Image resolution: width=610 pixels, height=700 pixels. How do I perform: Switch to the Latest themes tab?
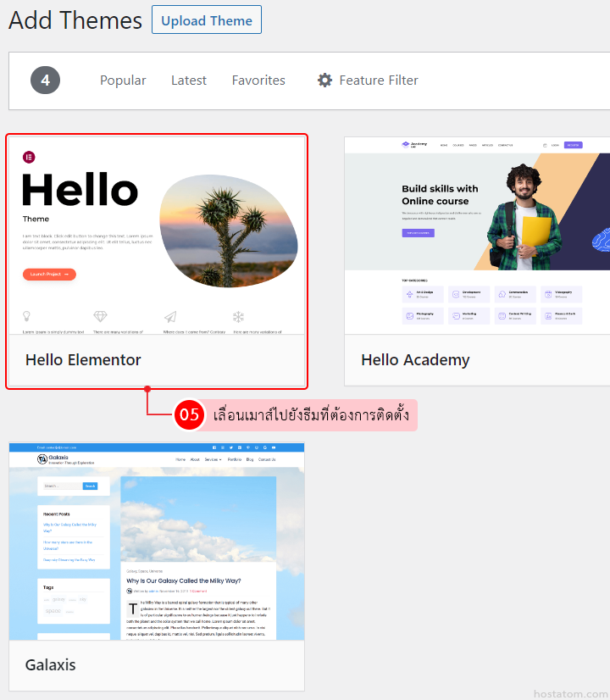coord(189,81)
